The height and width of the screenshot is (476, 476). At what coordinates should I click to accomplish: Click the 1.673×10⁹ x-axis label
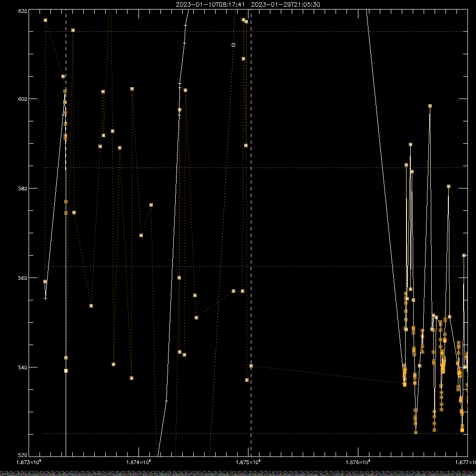coord(29,462)
